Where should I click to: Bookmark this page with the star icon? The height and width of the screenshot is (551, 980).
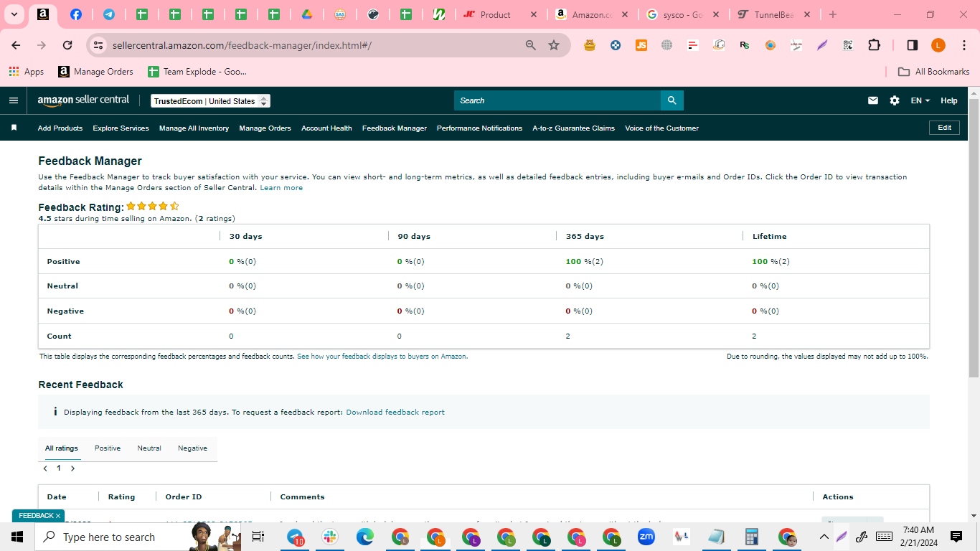click(554, 45)
